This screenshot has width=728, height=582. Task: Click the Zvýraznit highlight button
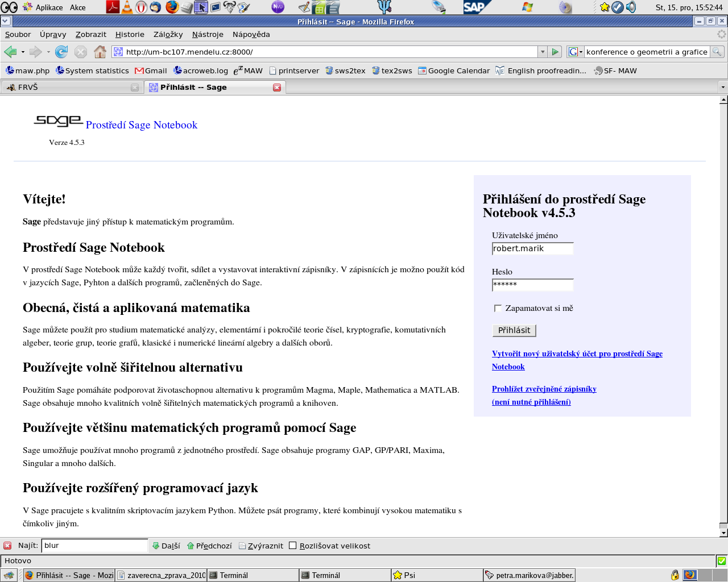coord(261,546)
